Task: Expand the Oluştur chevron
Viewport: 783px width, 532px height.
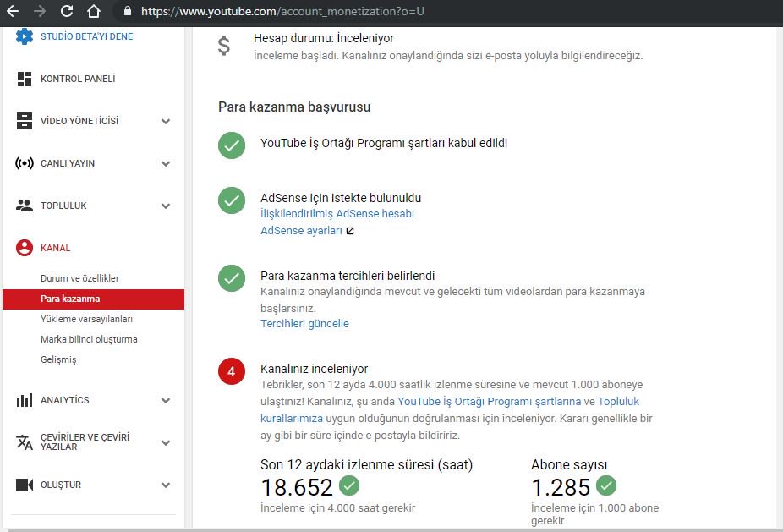Action: (166, 485)
